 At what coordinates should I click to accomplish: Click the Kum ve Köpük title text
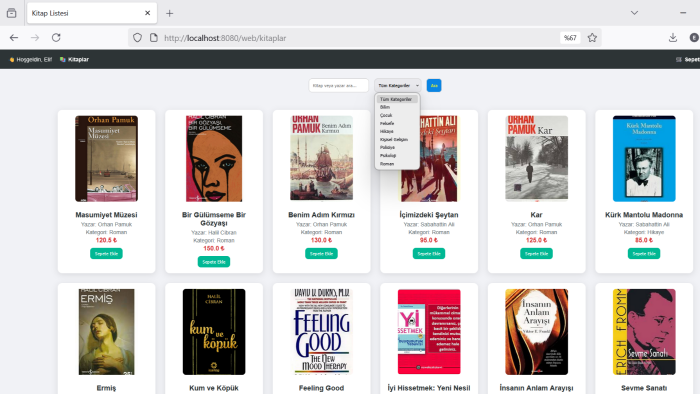pyautogui.click(x=214, y=388)
